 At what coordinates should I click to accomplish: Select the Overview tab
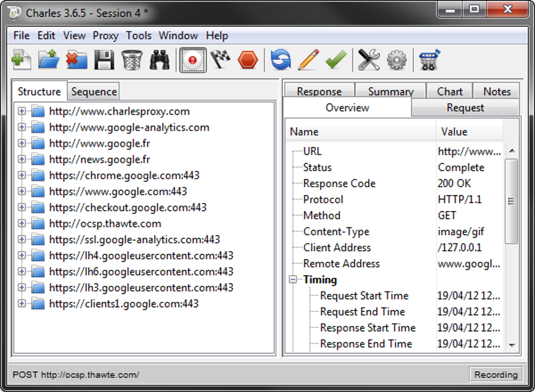347,107
